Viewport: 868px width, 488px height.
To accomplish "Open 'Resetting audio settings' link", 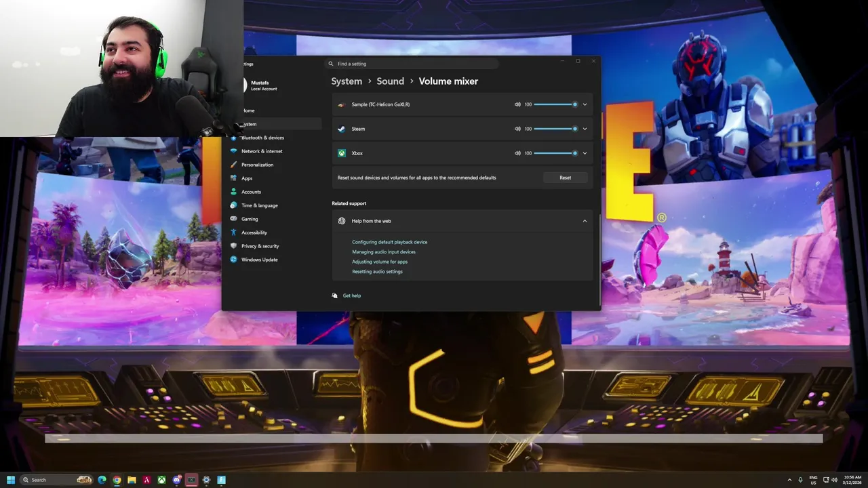I will [377, 271].
